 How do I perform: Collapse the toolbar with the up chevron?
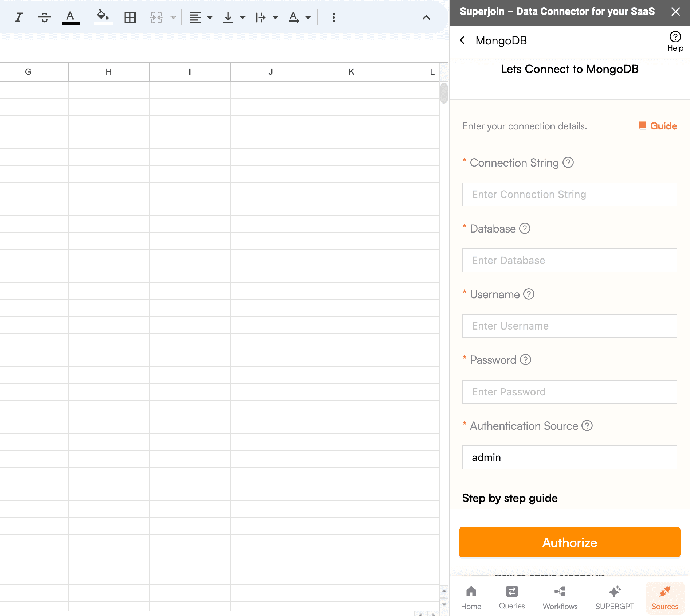pos(426,17)
